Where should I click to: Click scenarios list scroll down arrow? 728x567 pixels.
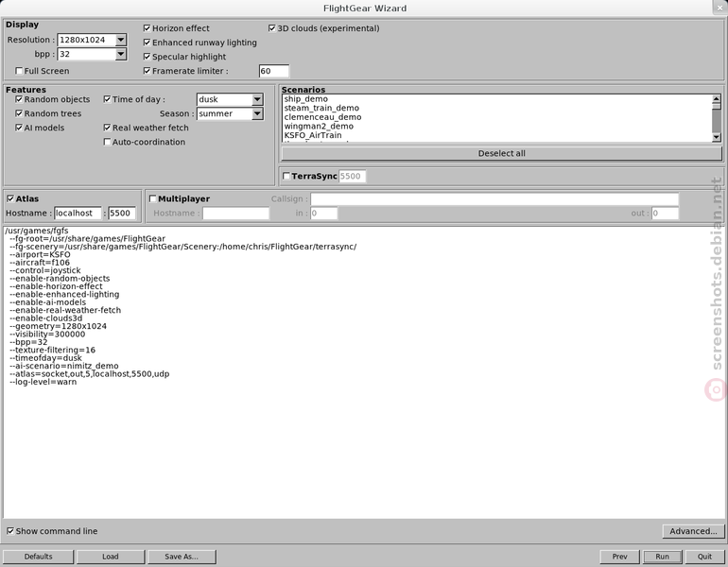click(x=717, y=137)
